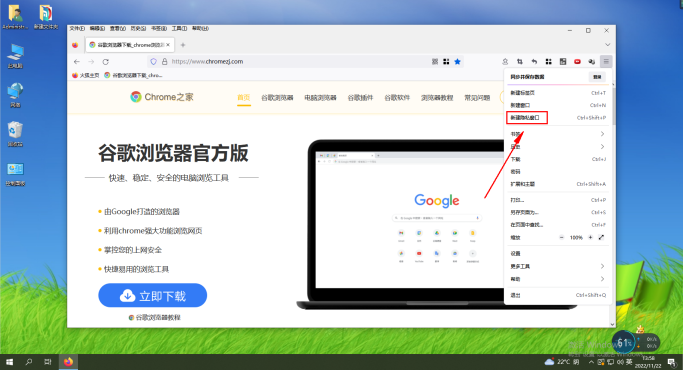The image size is (683, 370).
Task: Open the 文件(F) menu
Action: [77, 28]
